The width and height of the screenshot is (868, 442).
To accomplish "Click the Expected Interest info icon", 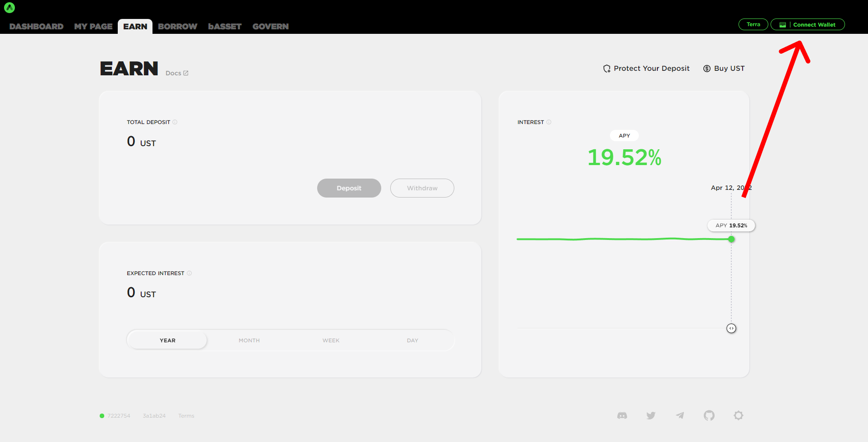I will click(x=189, y=273).
